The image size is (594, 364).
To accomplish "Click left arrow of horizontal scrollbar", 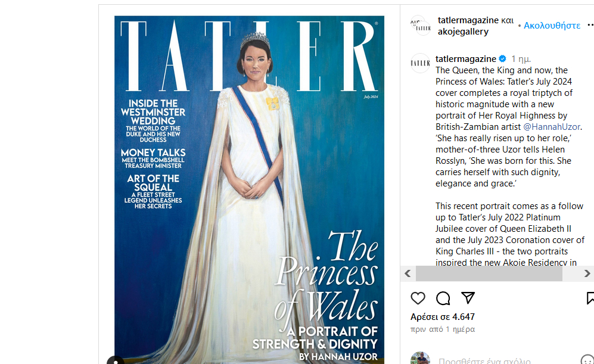I will (408, 273).
